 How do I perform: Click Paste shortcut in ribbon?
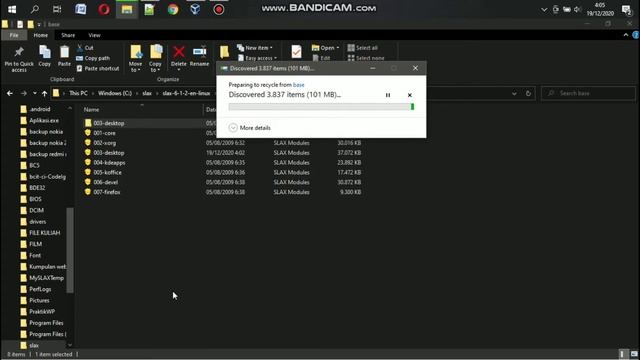coord(98,69)
